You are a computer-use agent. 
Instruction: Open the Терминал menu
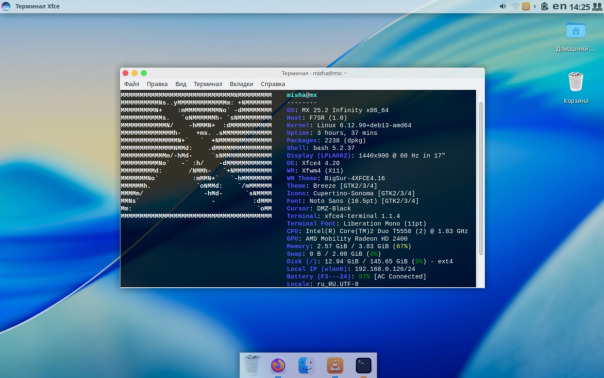tap(208, 84)
